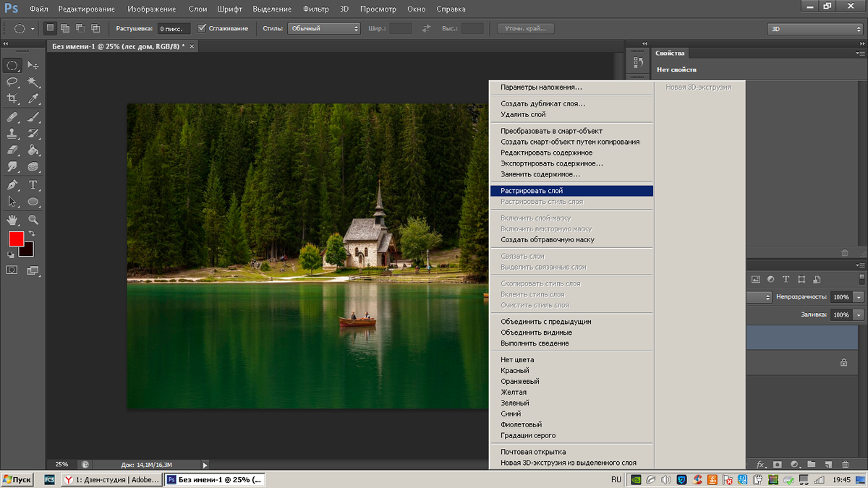This screenshot has width=868, height=488.
Task: Toggle Quick Mask mode
Action: pyautogui.click(x=12, y=270)
